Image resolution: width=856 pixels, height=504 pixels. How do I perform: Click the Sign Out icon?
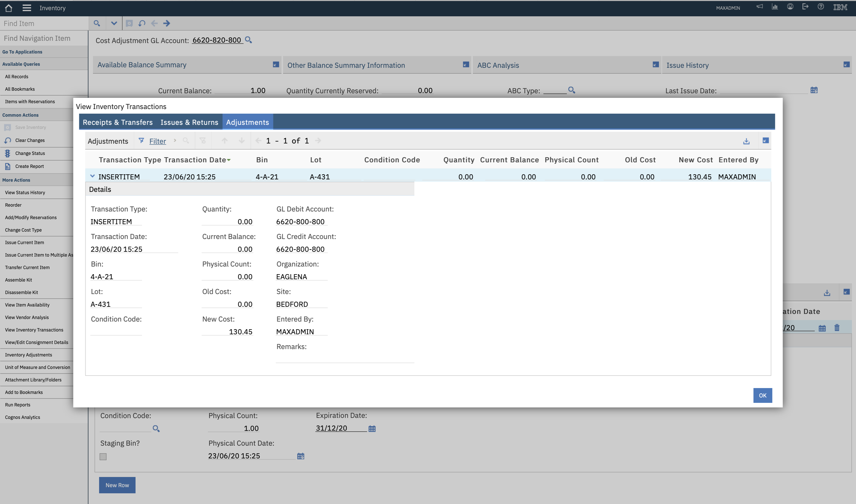(805, 7)
